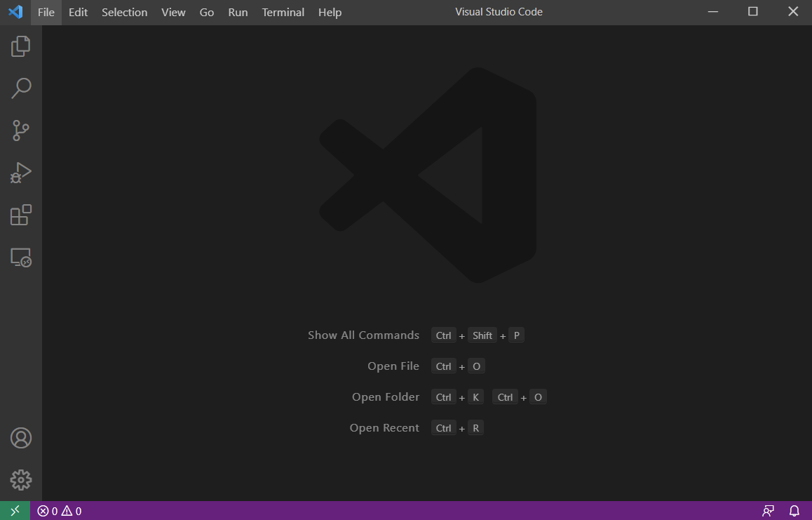Open the Terminal menu

(283, 12)
